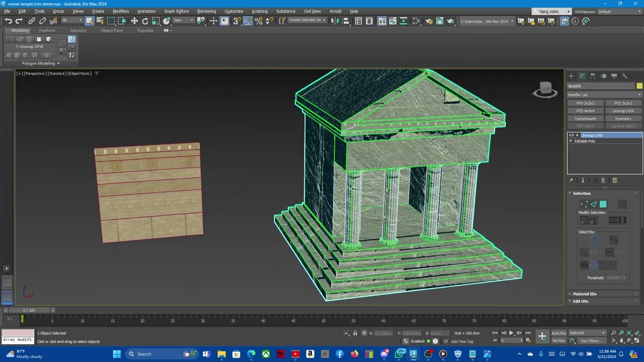Click the FFD 4x4x4 modifier button
The height and width of the screenshot is (362, 644).
click(x=585, y=111)
